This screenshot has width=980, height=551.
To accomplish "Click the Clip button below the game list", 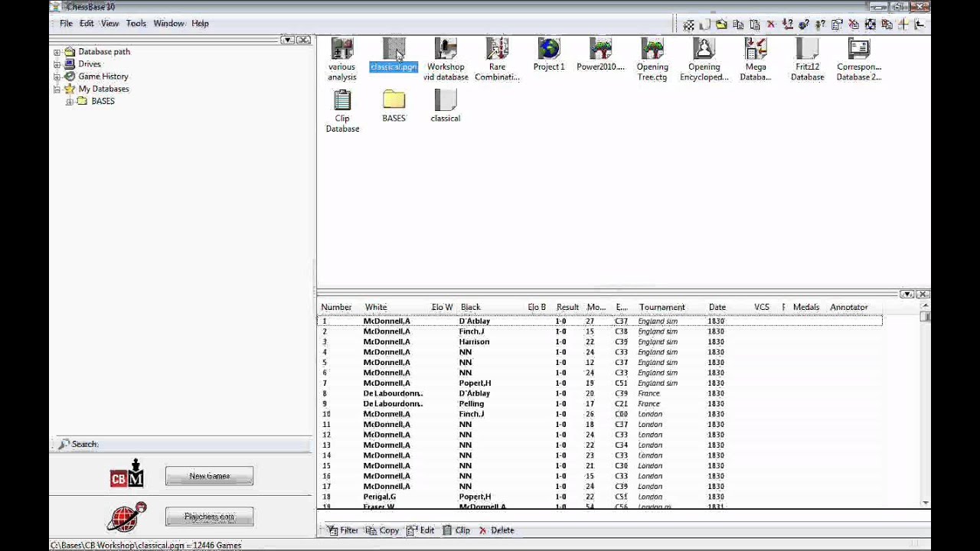I will (x=456, y=530).
